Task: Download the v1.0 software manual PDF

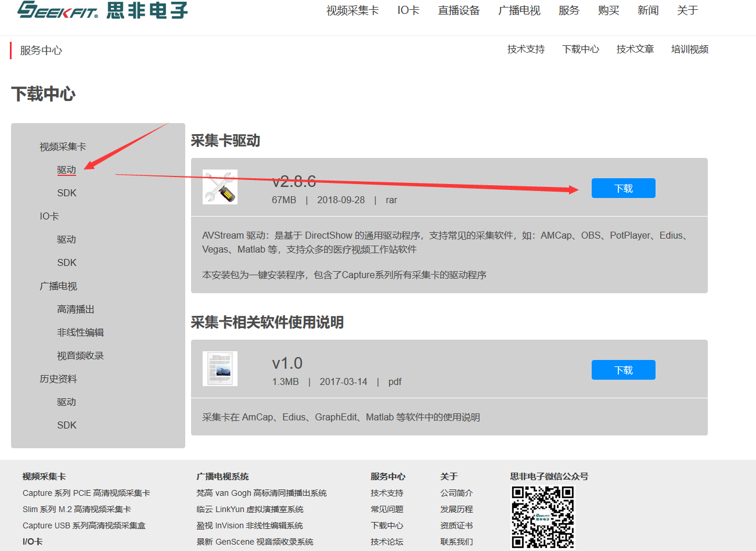Action: point(623,370)
